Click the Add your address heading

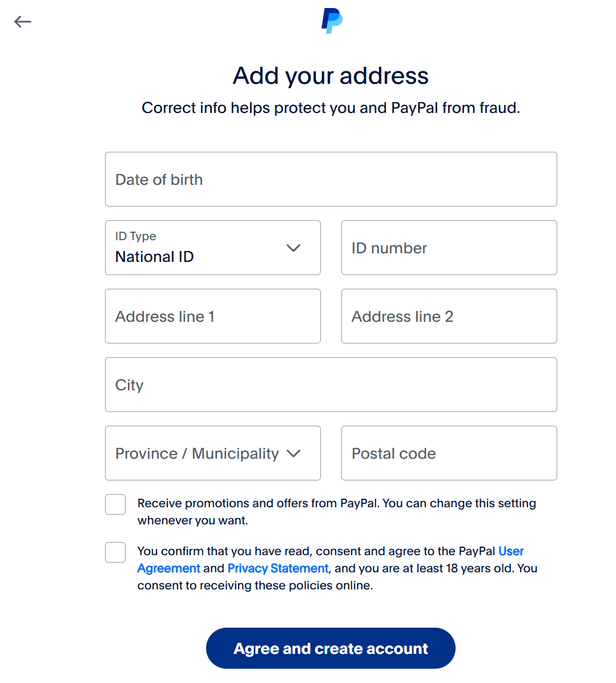pyautogui.click(x=331, y=76)
